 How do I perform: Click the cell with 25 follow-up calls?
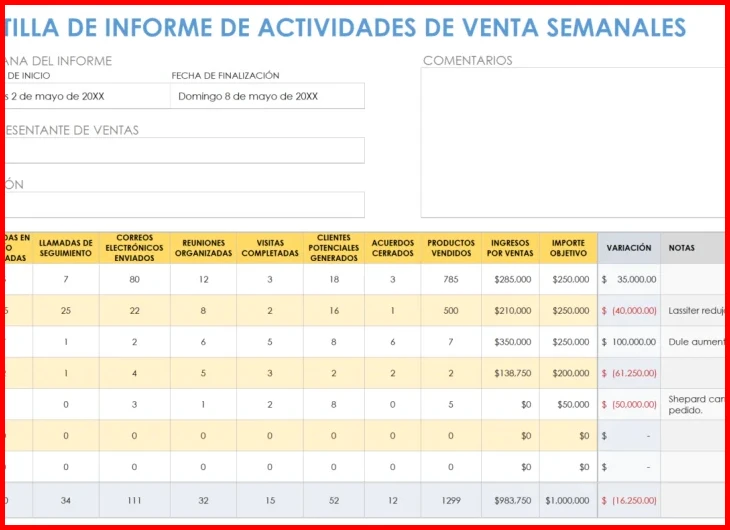coord(66,311)
